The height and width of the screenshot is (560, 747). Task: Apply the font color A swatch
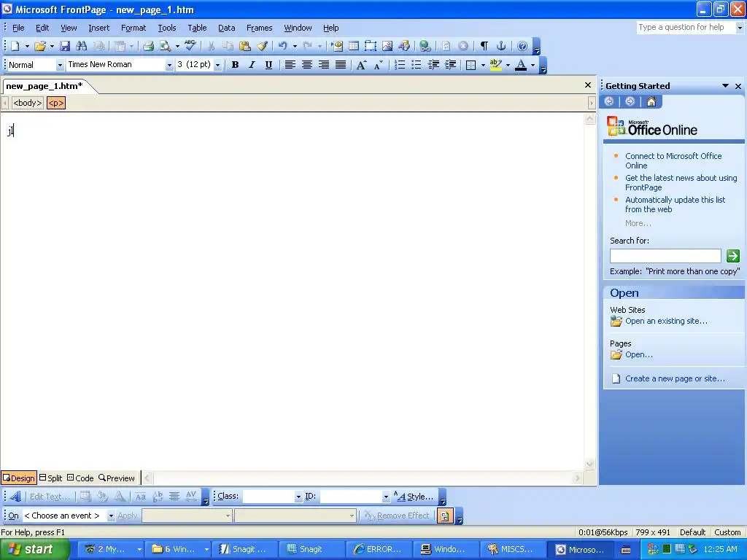click(x=521, y=65)
